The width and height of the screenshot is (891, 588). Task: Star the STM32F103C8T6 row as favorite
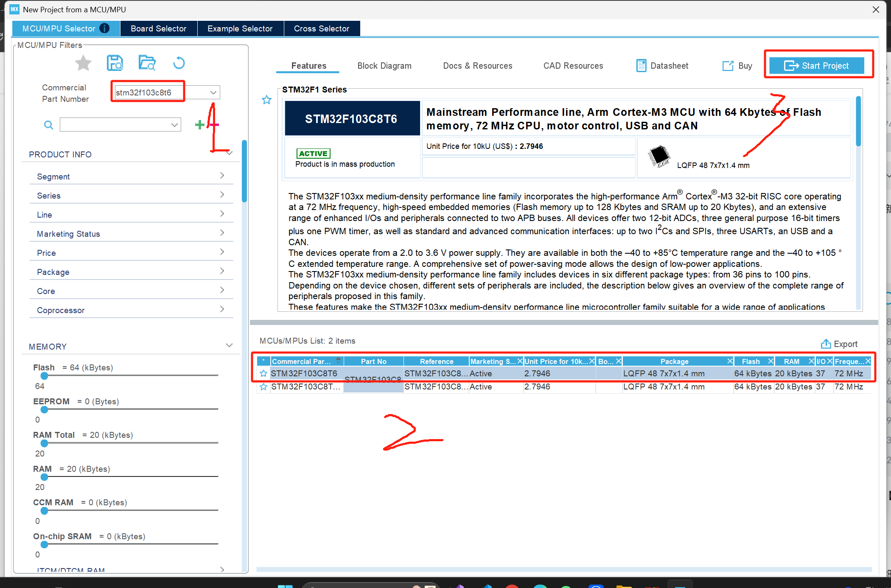[263, 373]
